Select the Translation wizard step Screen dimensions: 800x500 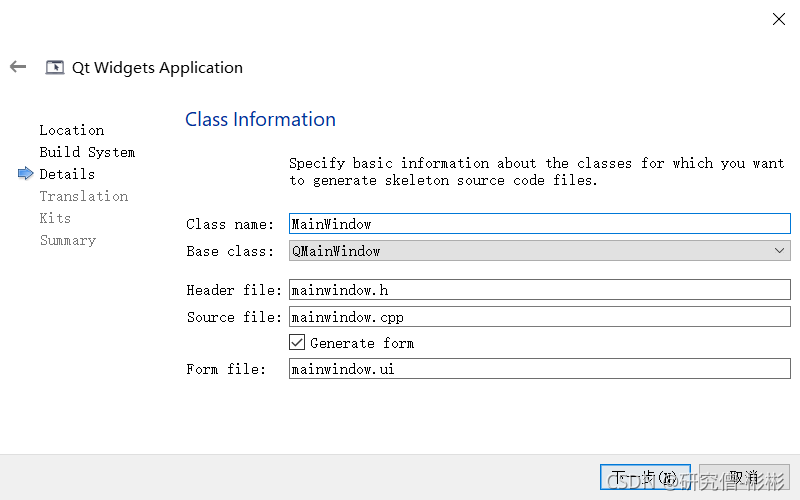pos(84,196)
